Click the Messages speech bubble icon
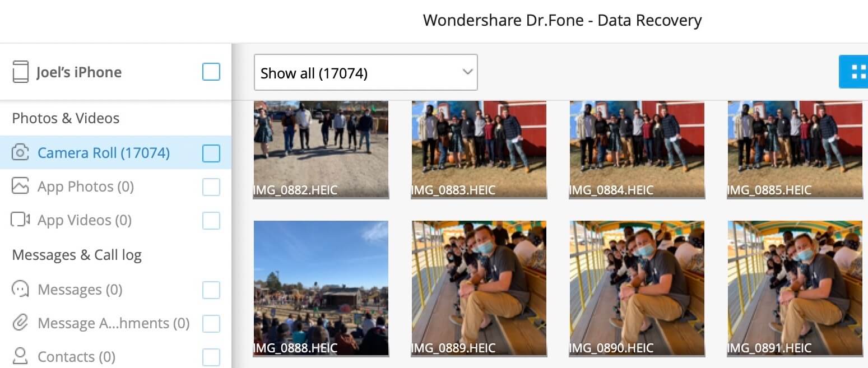Screen dimensions: 868x368 (20, 290)
